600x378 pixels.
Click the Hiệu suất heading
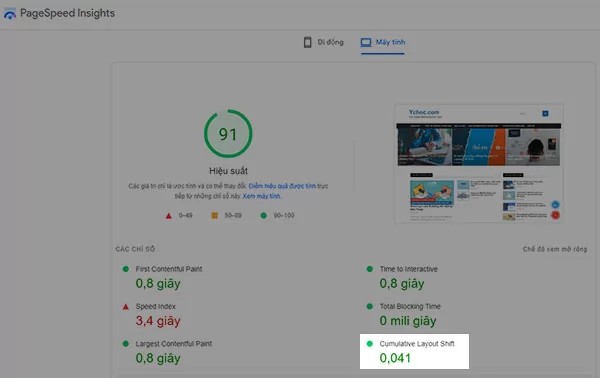tap(228, 171)
